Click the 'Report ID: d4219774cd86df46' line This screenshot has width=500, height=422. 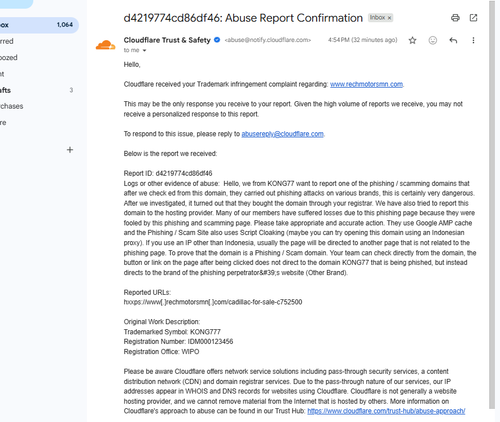[168, 173]
